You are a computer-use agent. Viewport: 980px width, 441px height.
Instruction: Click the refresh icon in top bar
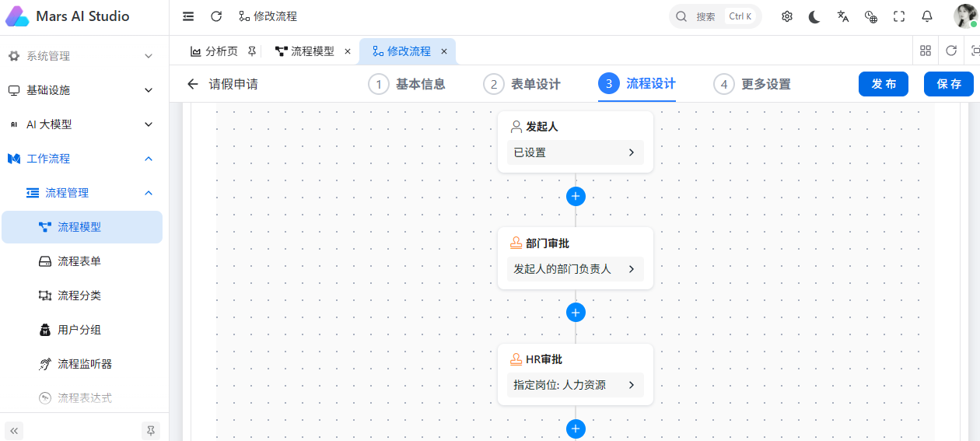216,16
